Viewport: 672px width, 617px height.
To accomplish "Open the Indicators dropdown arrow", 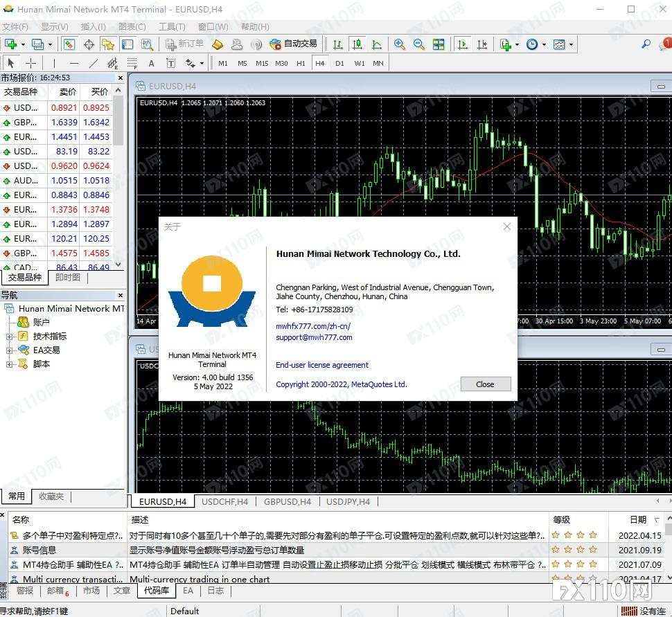I will pyautogui.click(x=517, y=44).
